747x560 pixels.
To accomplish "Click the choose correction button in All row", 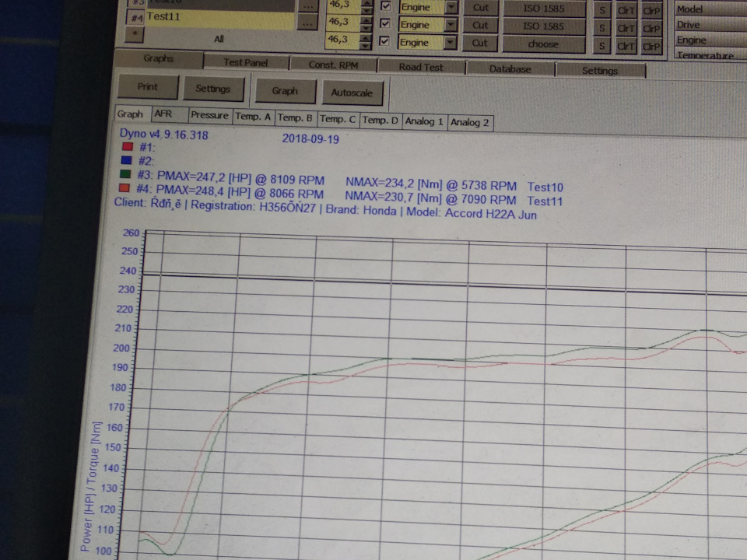I will (543, 44).
